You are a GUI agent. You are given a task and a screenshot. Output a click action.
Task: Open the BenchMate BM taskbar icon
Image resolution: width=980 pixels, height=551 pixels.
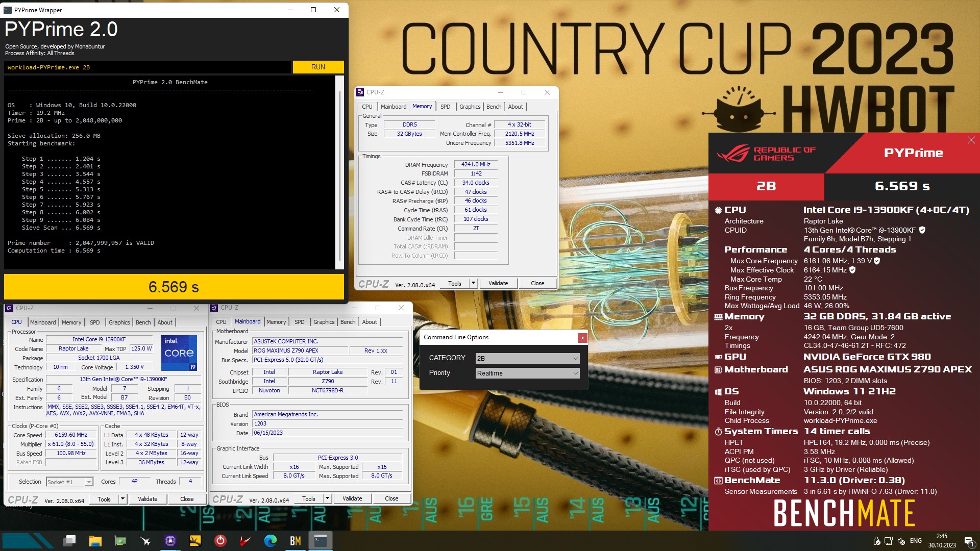point(296,540)
